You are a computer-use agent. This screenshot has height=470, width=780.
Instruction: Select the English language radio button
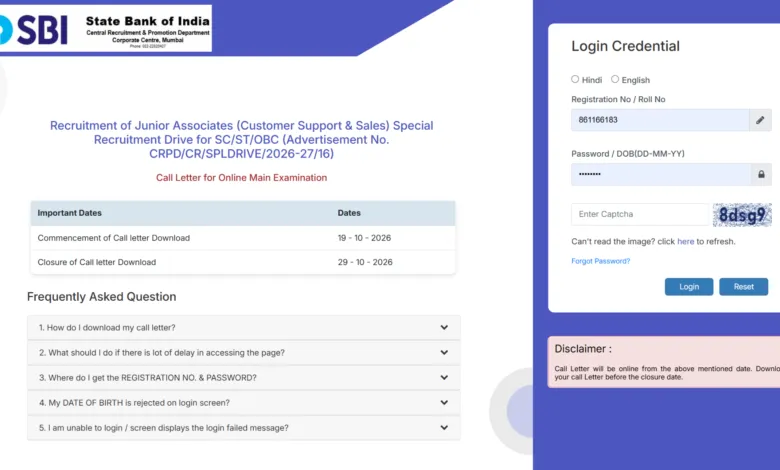[615, 79]
